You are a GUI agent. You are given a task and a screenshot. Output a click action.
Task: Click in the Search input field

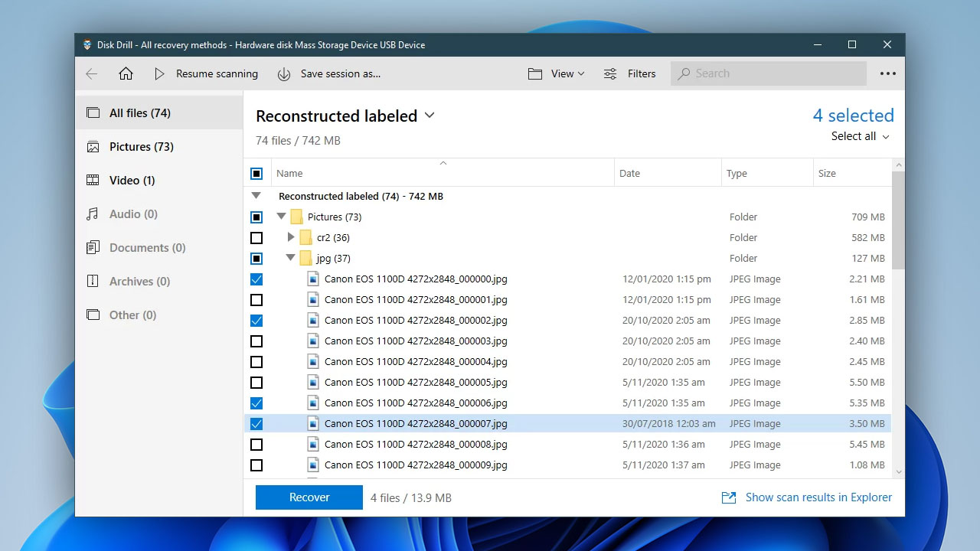coord(769,74)
